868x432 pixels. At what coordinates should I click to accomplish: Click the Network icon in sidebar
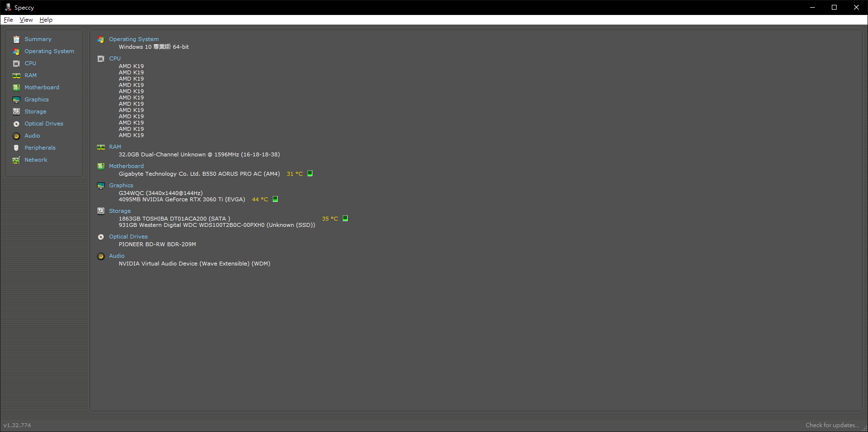[16, 160]
